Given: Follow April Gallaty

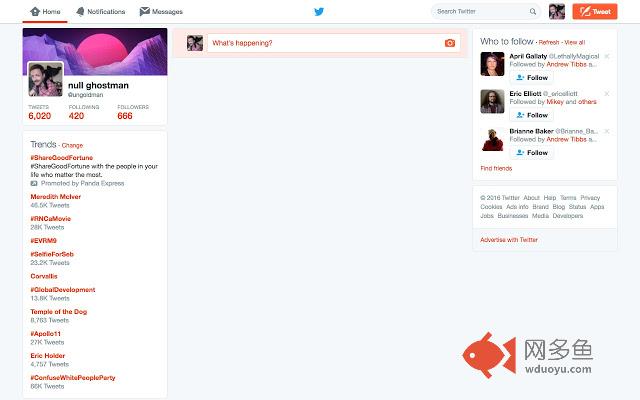Looking at the screenshot, I should point(532,78).
